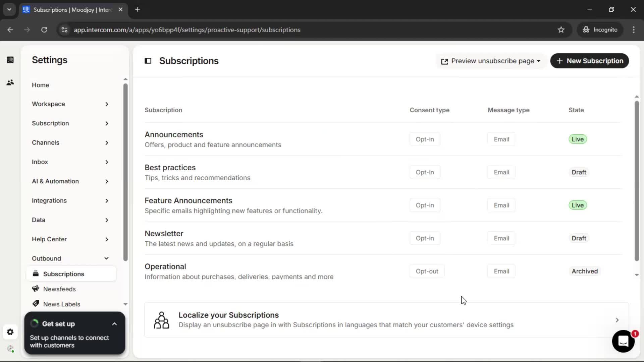Click the arrow on Localize your Subscriptions card

point(617,320)
